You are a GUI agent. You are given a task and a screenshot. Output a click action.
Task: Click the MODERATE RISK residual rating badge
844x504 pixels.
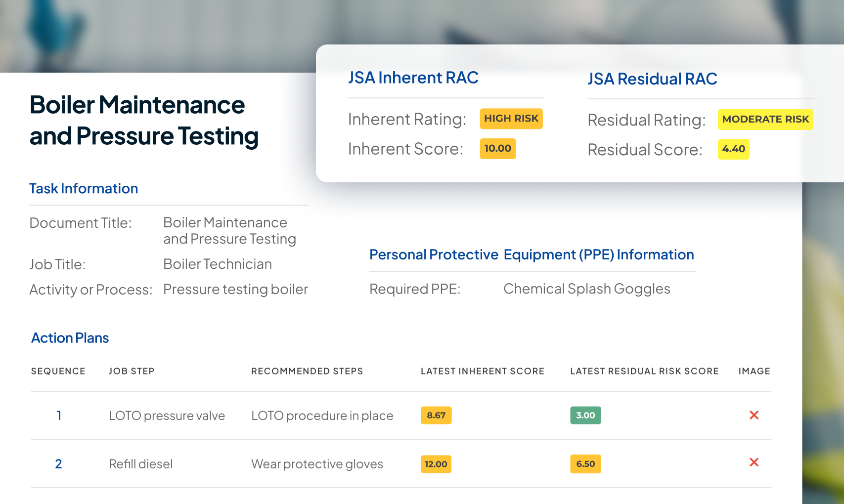point(765,120)
